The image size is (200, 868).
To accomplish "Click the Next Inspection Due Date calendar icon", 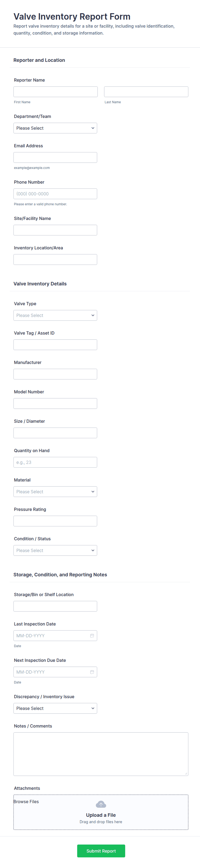I will [x=92, y=672].
